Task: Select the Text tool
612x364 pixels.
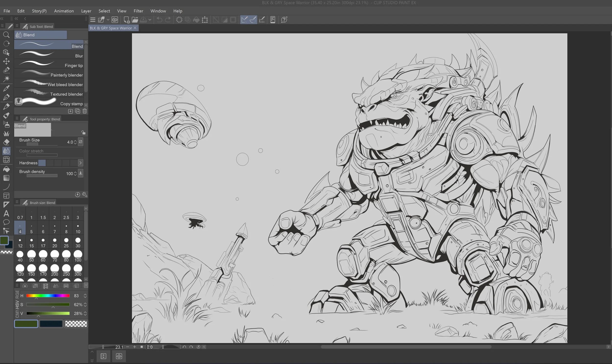Action: (6, 213)
